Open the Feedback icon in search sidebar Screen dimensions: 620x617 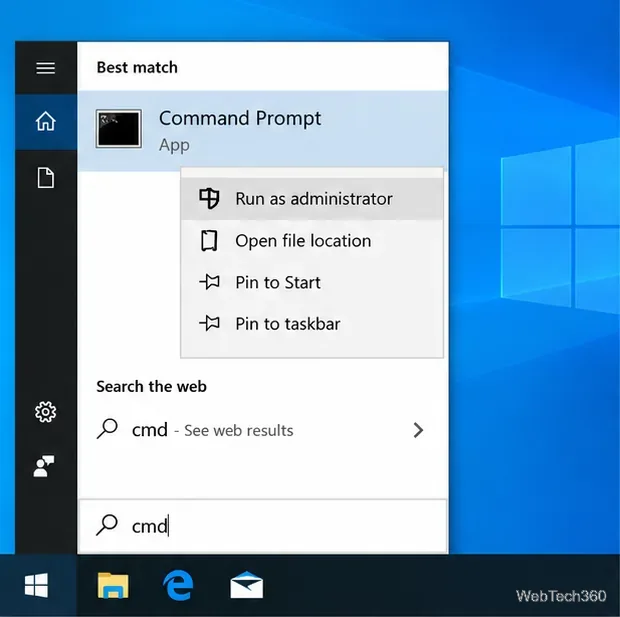pyautogui.click(x=44, y=466)
